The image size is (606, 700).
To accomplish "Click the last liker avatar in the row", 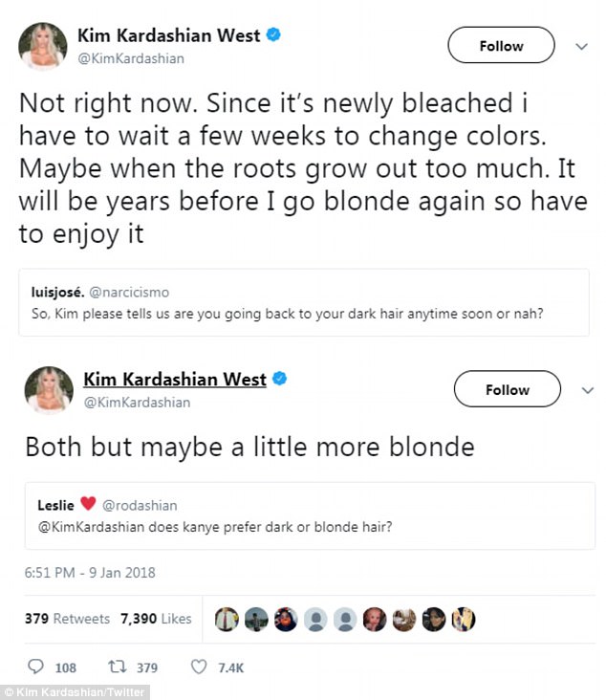I will 465,619.
